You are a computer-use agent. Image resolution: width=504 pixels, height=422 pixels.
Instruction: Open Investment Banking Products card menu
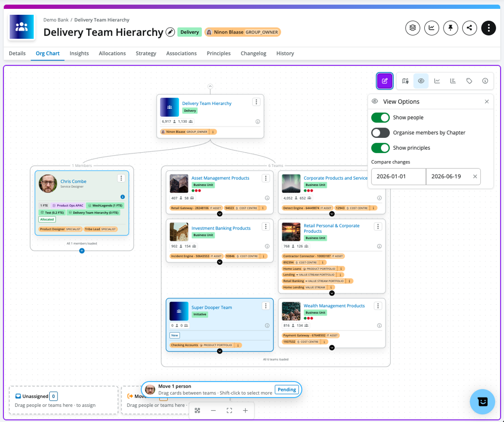[266, 227]
